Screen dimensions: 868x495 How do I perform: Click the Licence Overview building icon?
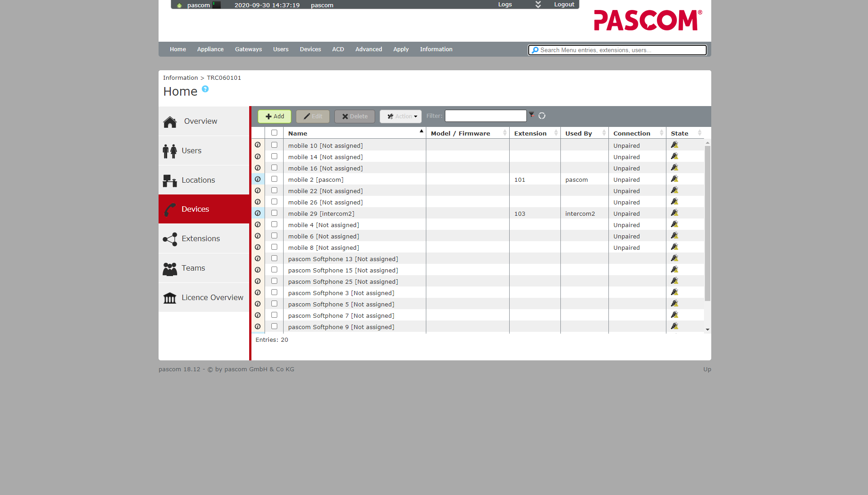pyautogui.click(x=170, y=298)
